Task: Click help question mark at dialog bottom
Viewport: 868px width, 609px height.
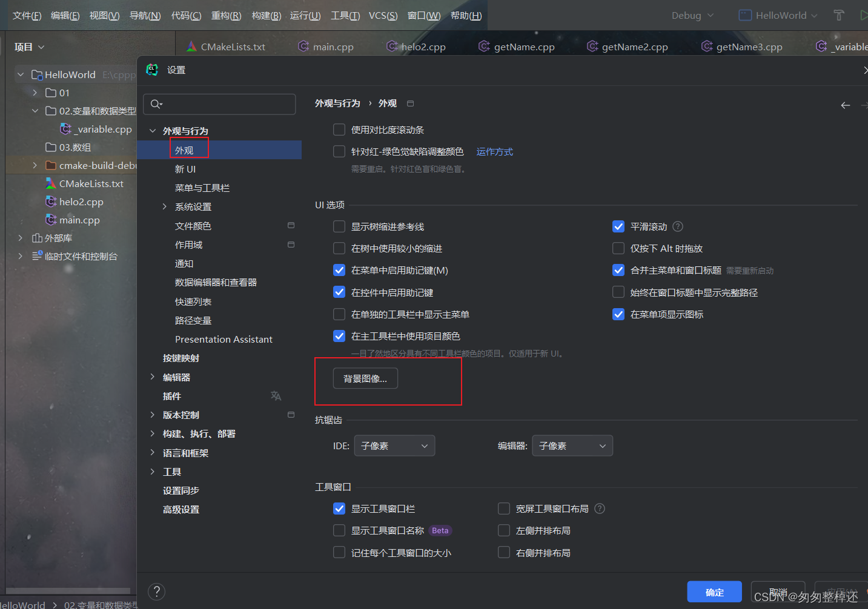Action: pyautogui.click(x=156, y=591)
